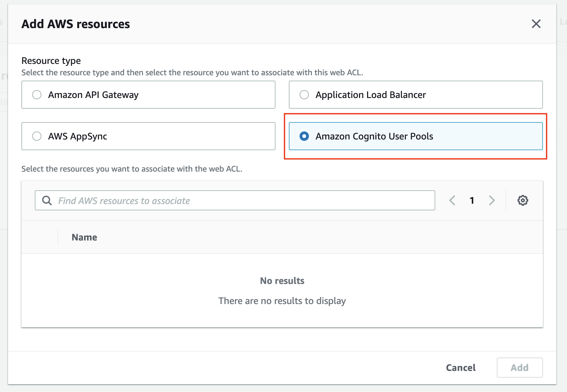The height and width of the screenshot is (392, 567).
Task: Open table preferences gear icon
Action: pos(523,200)
